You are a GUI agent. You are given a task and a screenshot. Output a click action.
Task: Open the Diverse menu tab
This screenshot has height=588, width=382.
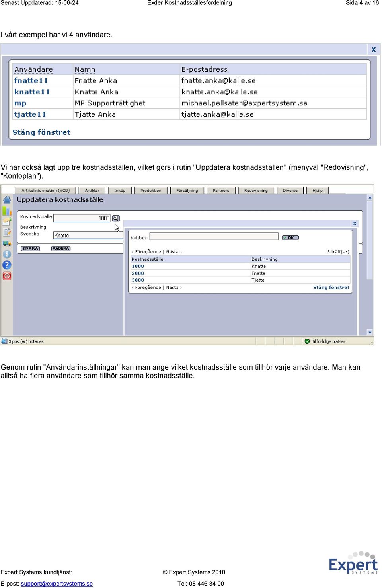(x=290, y=190)
